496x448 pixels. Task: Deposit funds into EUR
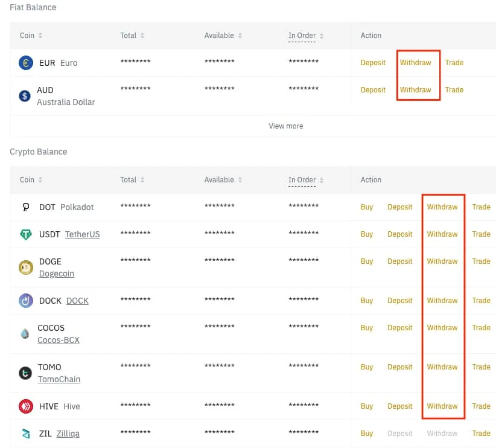coord(373,63)
